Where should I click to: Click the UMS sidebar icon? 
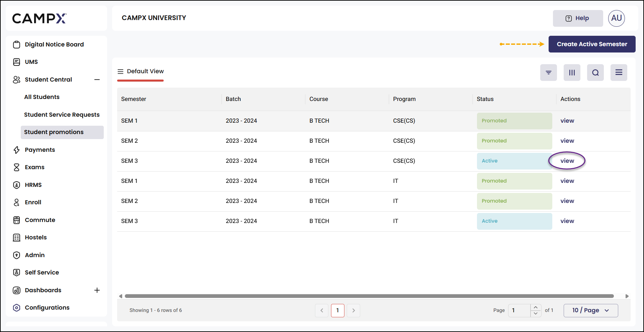[x=16, y=62]
